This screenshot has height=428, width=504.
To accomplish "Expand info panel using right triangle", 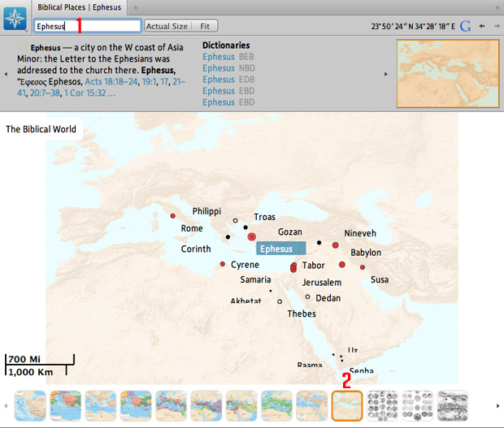I will pyautogui.click(x=385, y=75).
